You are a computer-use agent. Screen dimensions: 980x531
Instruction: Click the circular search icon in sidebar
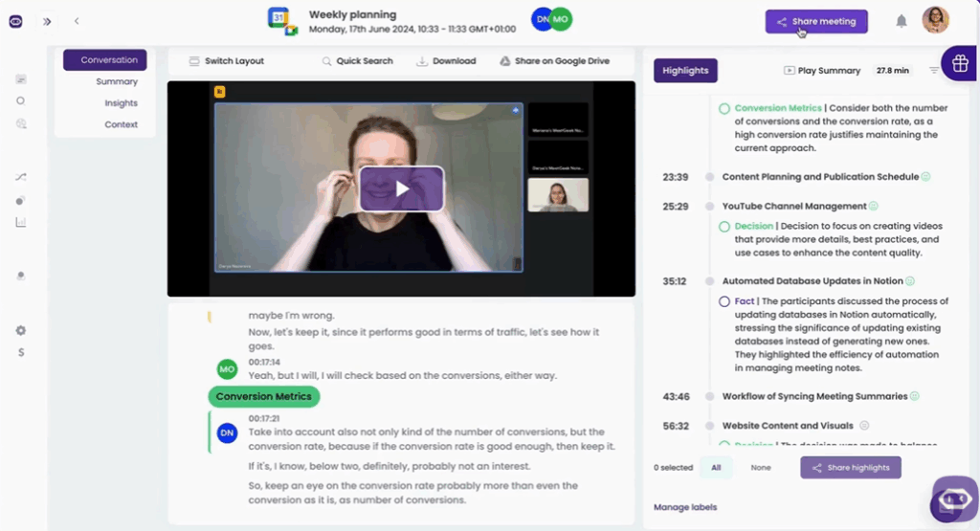tap(21, 101)
